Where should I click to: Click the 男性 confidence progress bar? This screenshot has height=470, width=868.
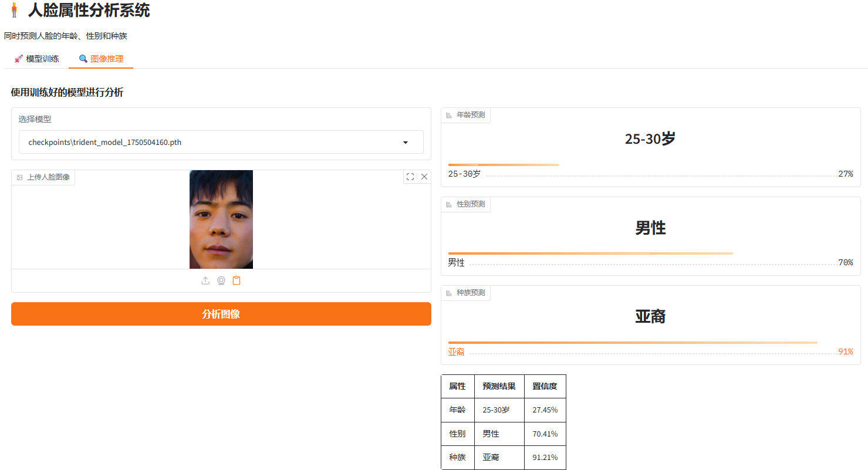click(x=590, y=253)
